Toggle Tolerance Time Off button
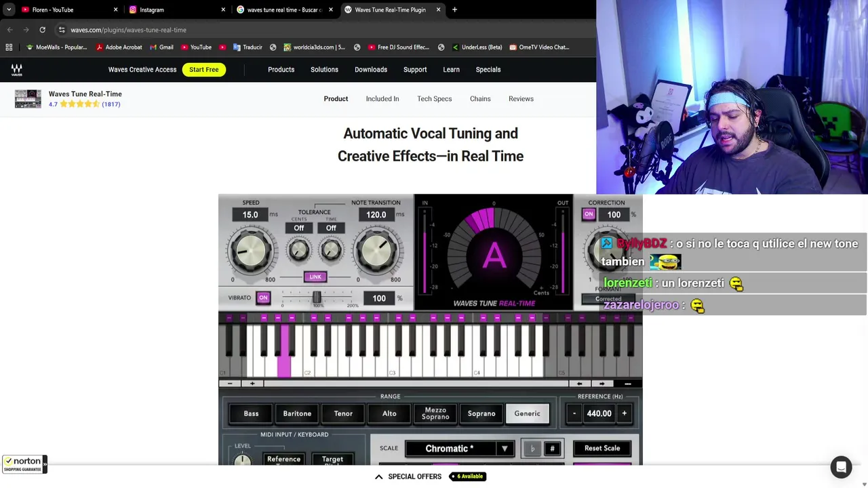 [x=331, y=228]
